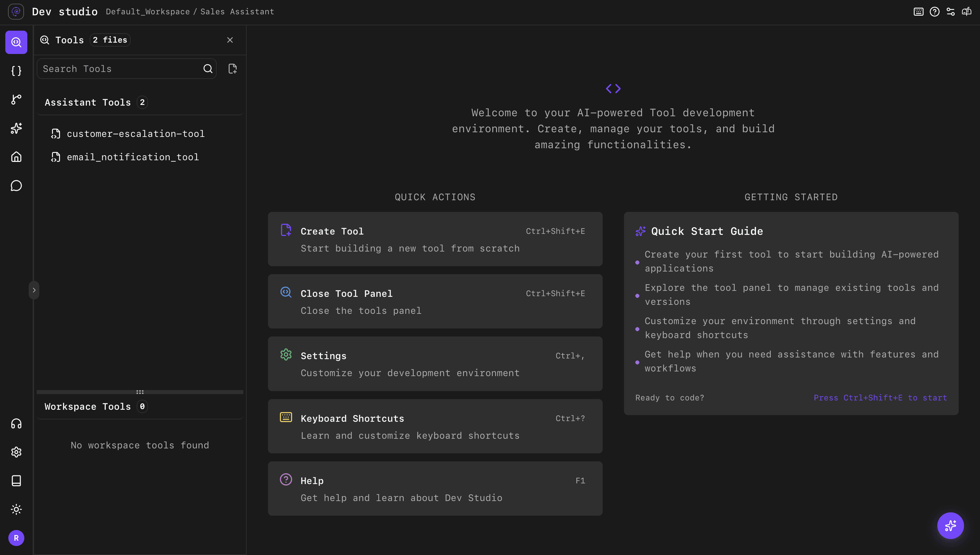
Task: Click the email_notification_tool file icon
Action: tap(56, 157)
